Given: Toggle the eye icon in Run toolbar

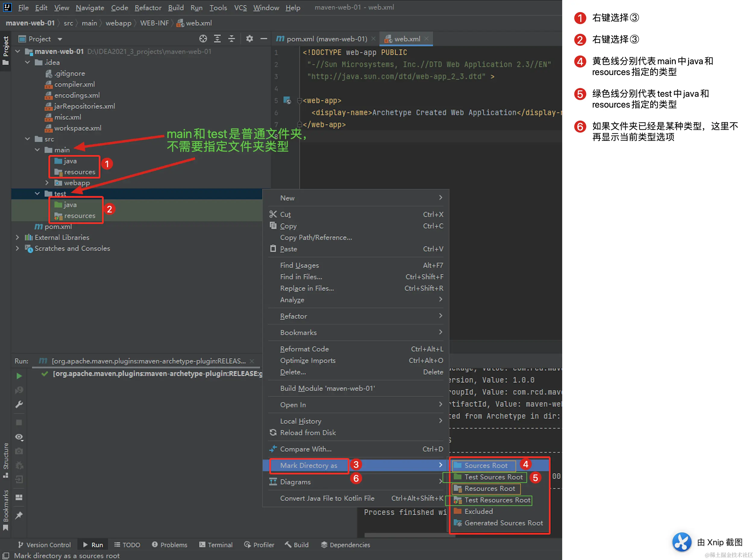Looking at the screenshot, I should pos(19,437).
